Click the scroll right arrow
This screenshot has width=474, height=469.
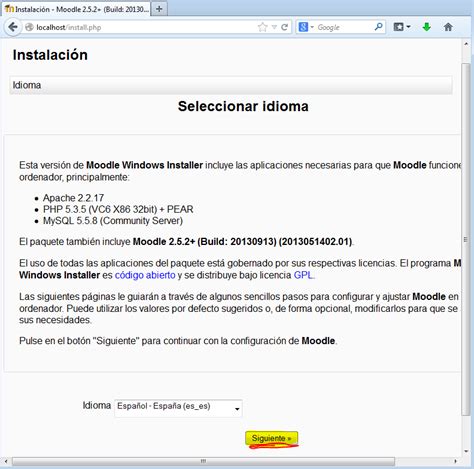pyautogui.click(x=455, y=461)
